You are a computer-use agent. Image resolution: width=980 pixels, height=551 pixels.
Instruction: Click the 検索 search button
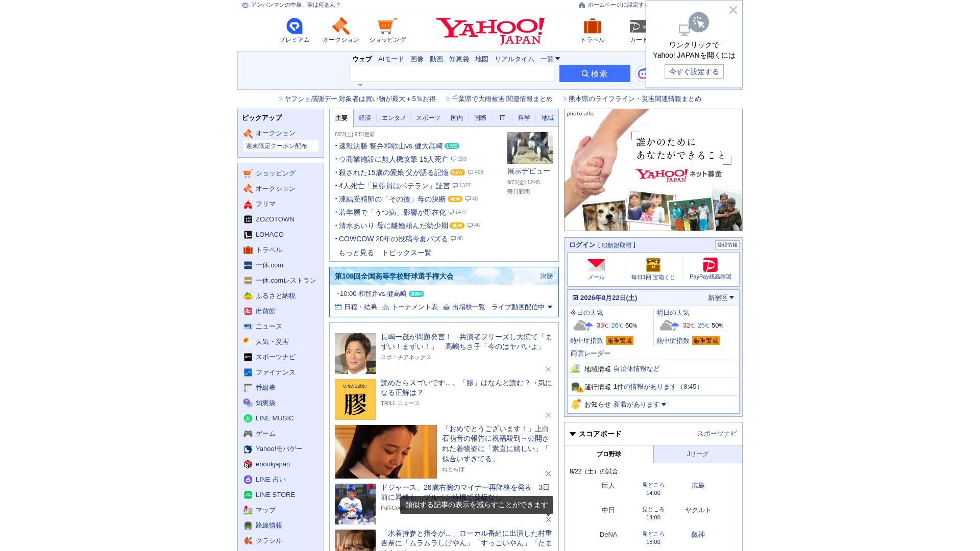pyautogui.click(x=595, y=73)
